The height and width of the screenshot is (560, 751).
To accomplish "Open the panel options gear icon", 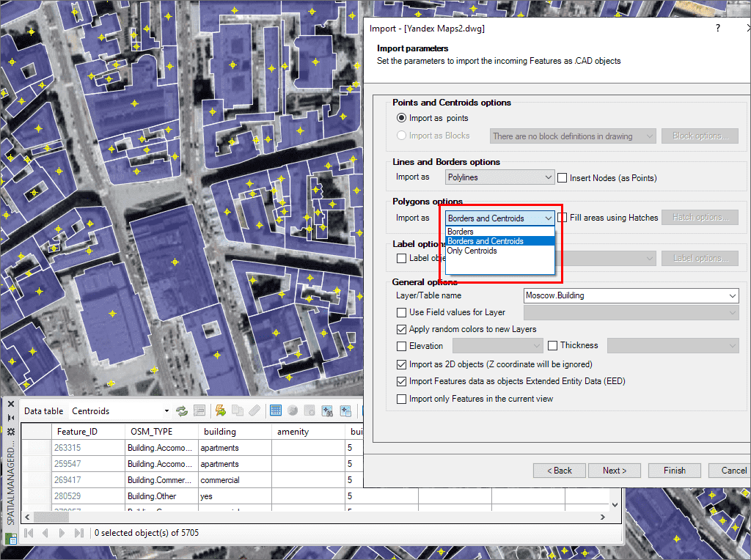I will coord(10,432).
